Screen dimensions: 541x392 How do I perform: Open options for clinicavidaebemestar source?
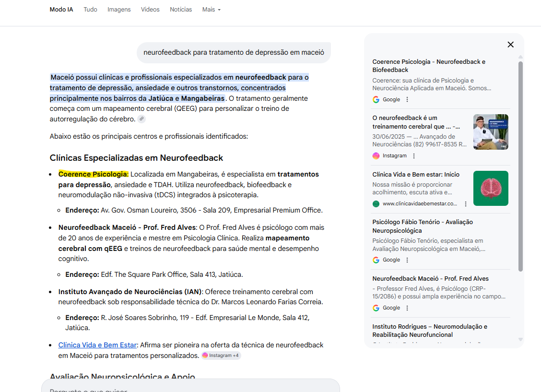[465, 204]
